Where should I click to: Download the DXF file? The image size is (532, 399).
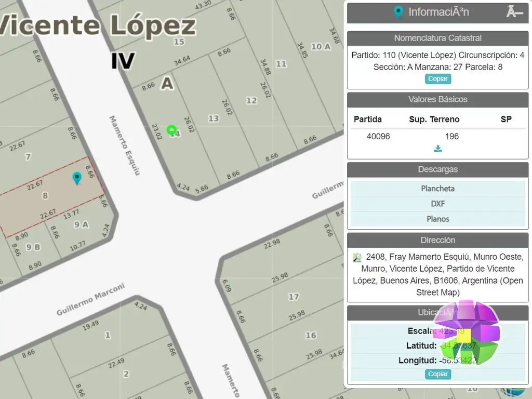[437, 204]
